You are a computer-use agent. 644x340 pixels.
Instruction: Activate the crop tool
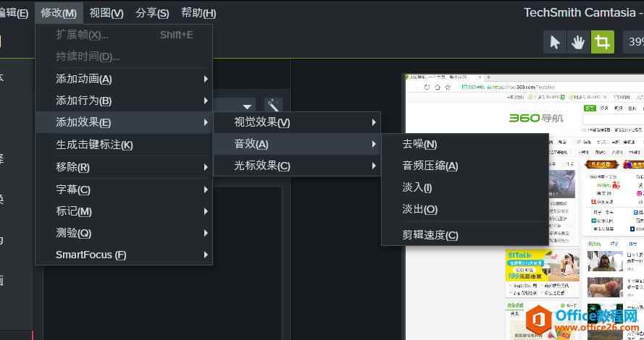coord(603,42)
